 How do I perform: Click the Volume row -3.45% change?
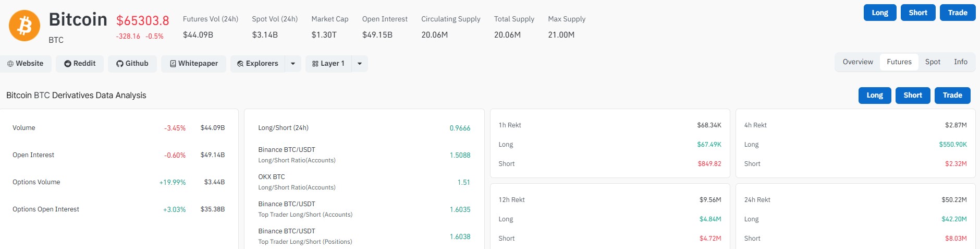pos(175,128)
